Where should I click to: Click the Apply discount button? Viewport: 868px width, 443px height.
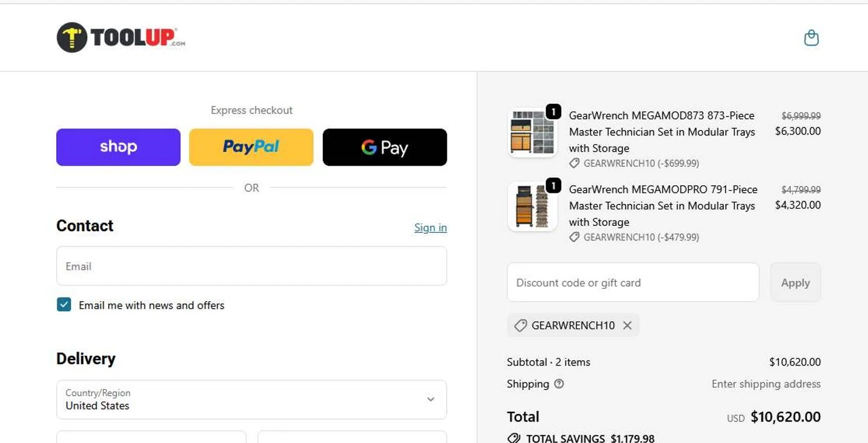tap(795, 283)
